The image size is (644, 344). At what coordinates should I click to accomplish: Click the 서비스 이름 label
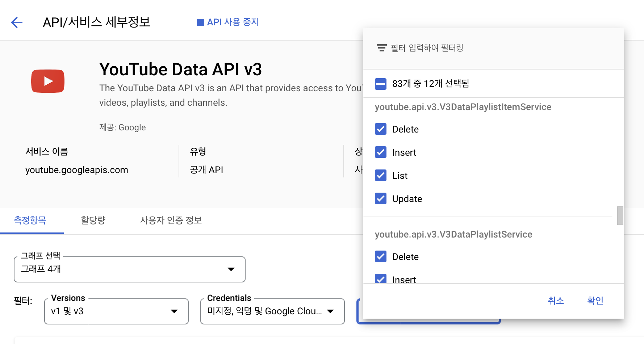click(x=47, y=151)
